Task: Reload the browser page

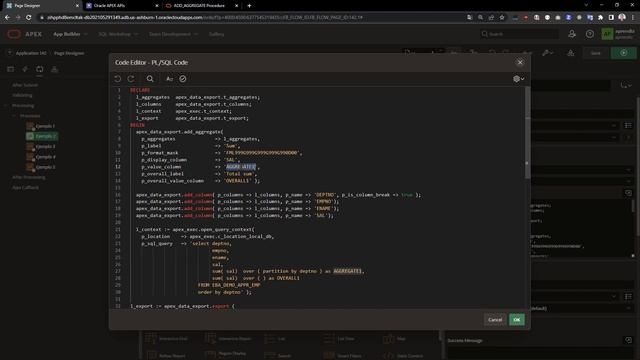Action: pos(29,18)
